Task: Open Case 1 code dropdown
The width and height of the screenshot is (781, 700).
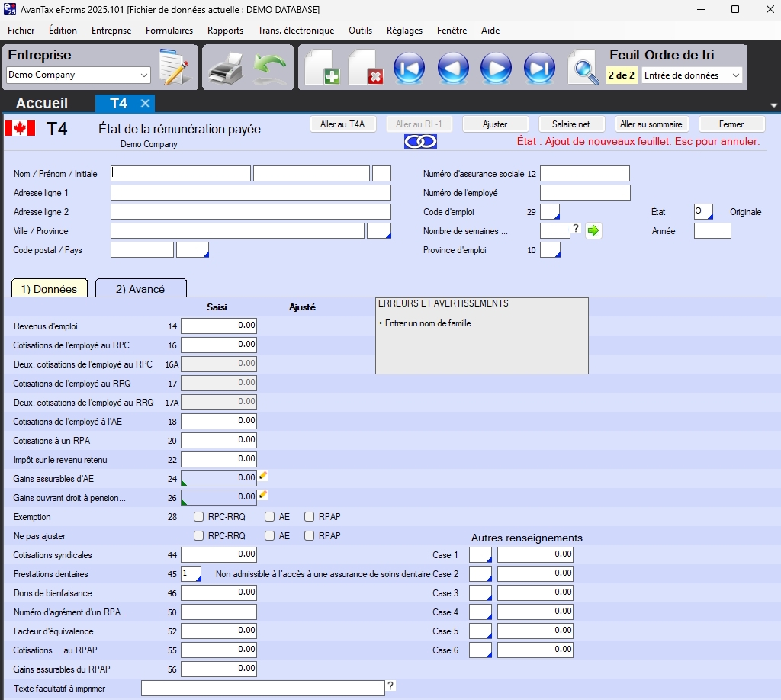Action: pyautogui.click(x=480, y=554)
